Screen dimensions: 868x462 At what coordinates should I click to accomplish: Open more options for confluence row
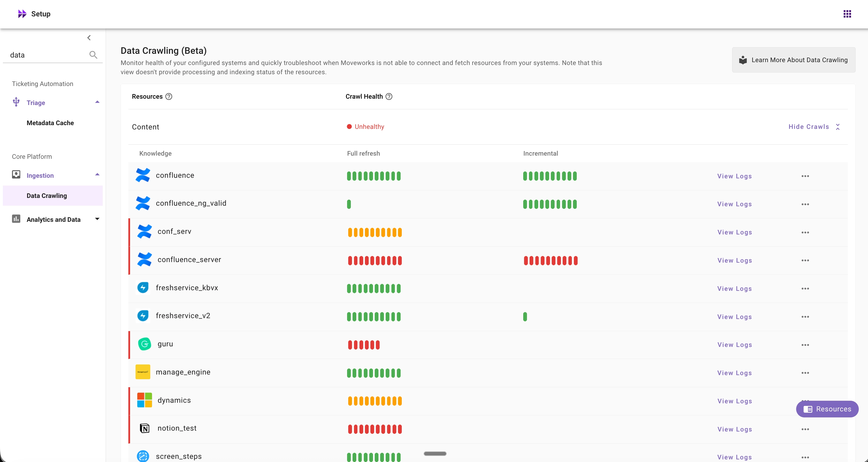(805, 176)
